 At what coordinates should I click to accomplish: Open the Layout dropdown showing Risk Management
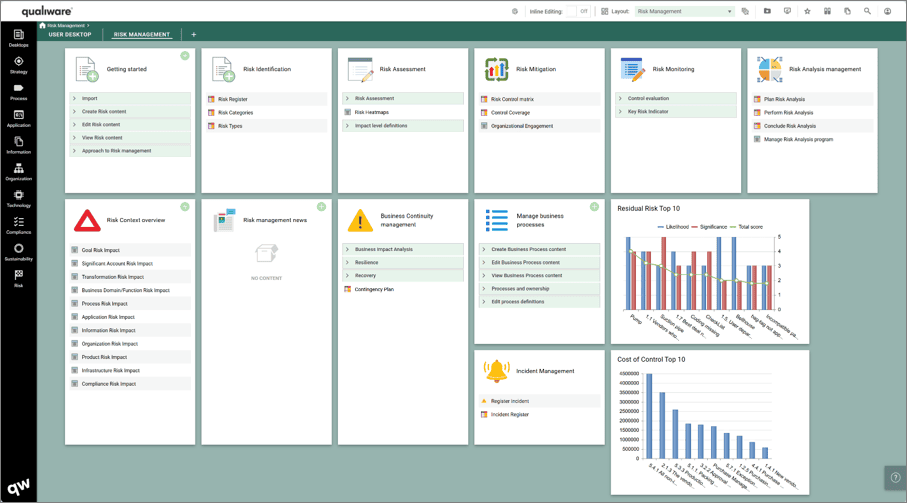[685, 12]
